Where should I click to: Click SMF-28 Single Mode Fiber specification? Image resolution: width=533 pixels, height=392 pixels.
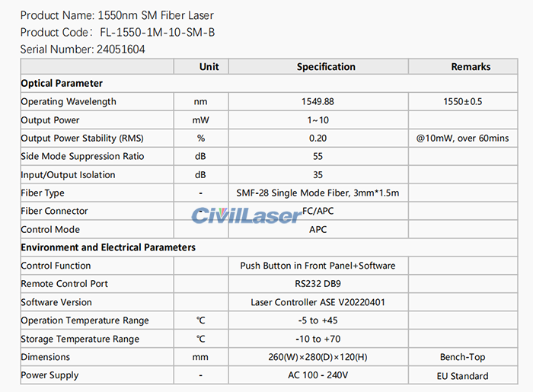click(x=318, y=193)
